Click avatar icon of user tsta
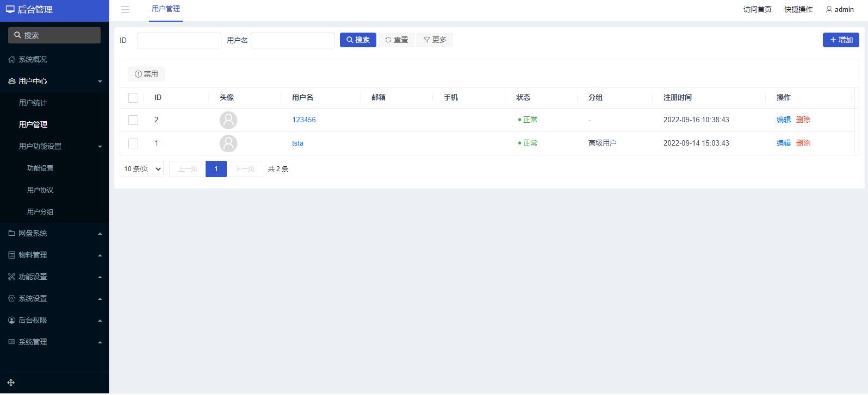This screenshot has height=395, width=868. pyautogui.click(x=228, y=143)
